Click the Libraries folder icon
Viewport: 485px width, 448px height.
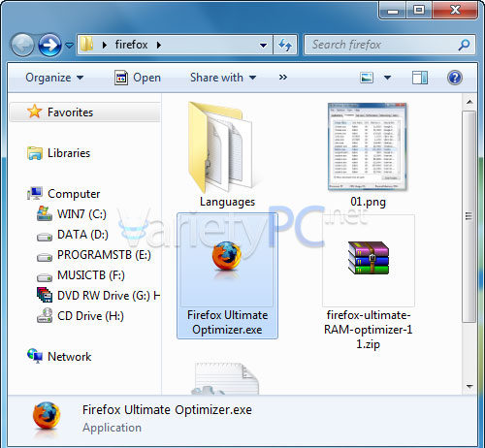tap(35, 153)
